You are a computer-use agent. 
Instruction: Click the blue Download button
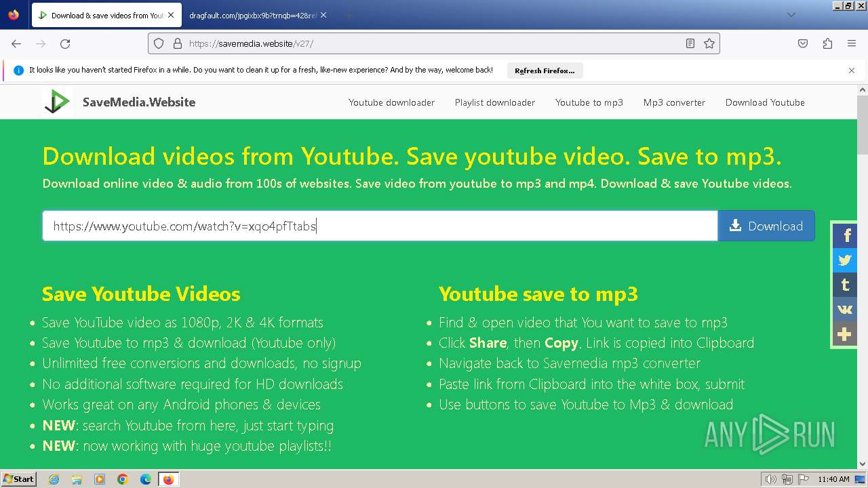point(766,226)
